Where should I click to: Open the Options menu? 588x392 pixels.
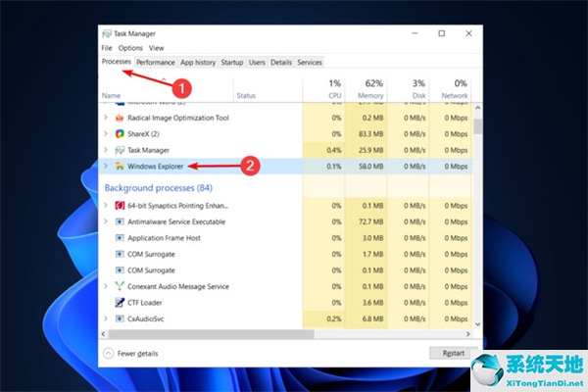(130, 47)
